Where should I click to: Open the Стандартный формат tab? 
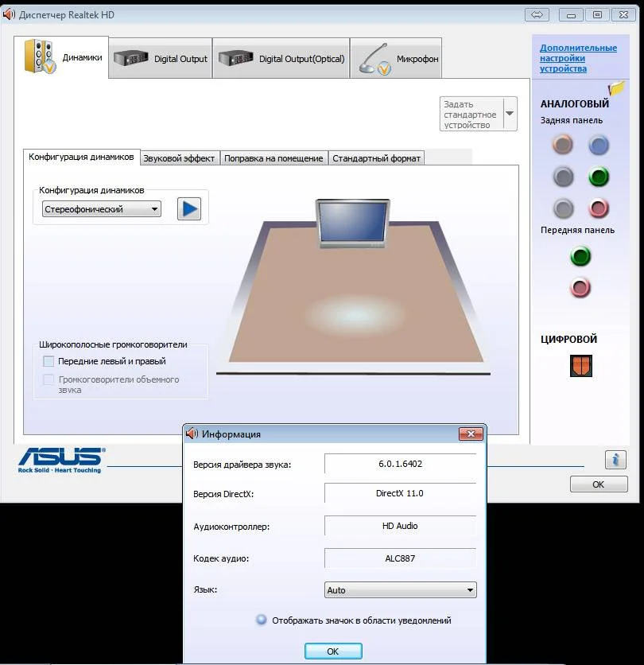[377, 158]
